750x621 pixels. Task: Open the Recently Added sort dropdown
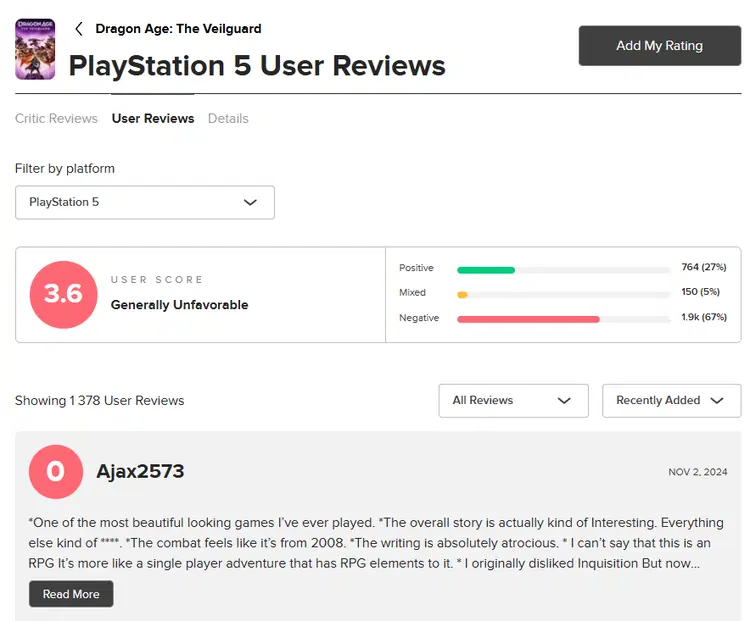click(672, 400)
